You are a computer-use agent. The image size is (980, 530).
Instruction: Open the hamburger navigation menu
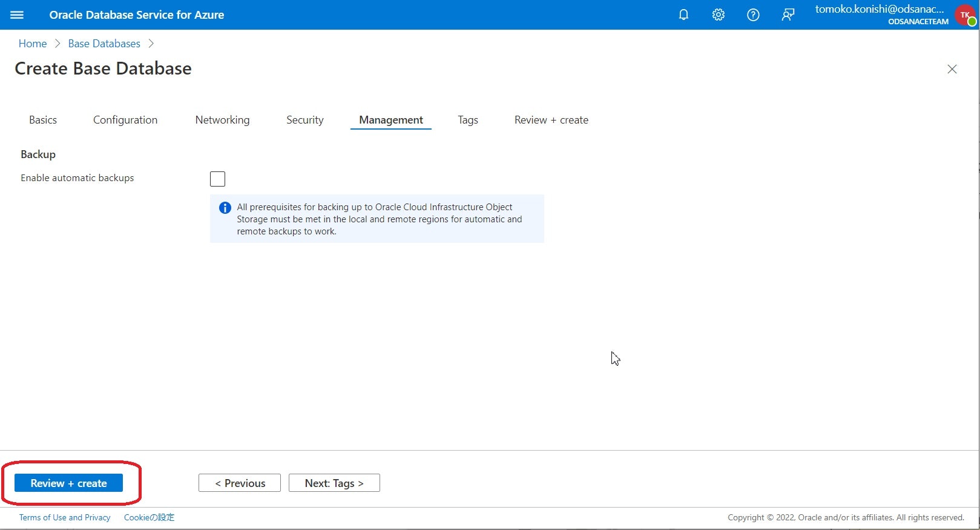tap(17, 15)
